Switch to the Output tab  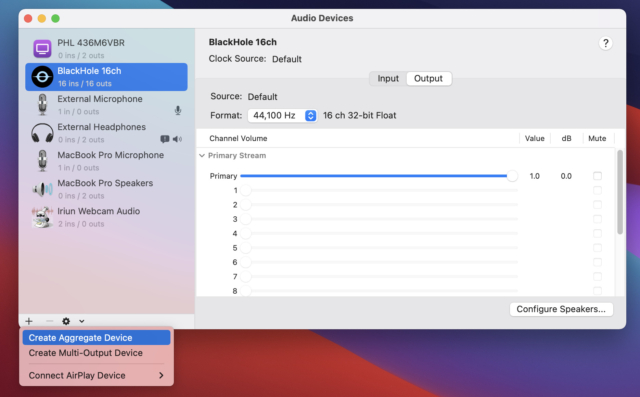[428, 78]
